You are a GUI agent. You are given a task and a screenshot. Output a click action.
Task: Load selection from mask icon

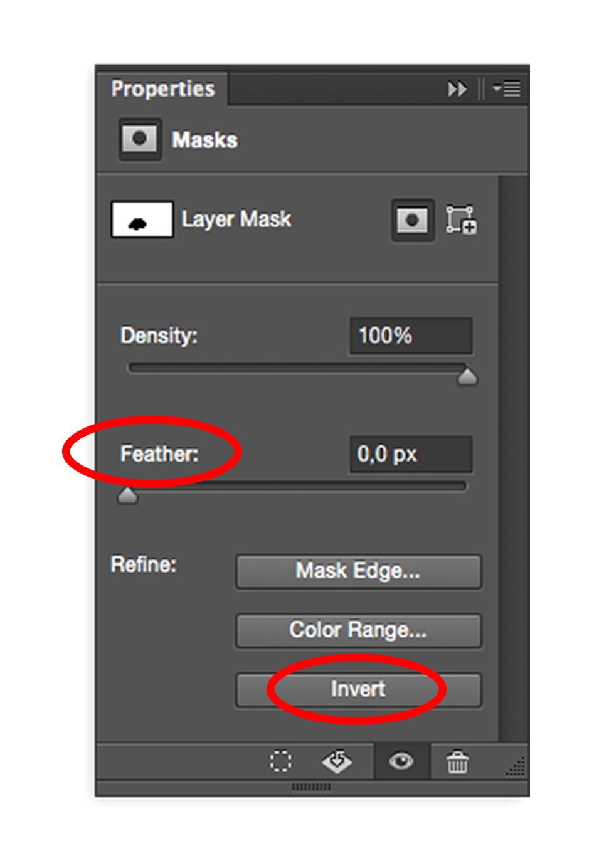tap(280, 761)
